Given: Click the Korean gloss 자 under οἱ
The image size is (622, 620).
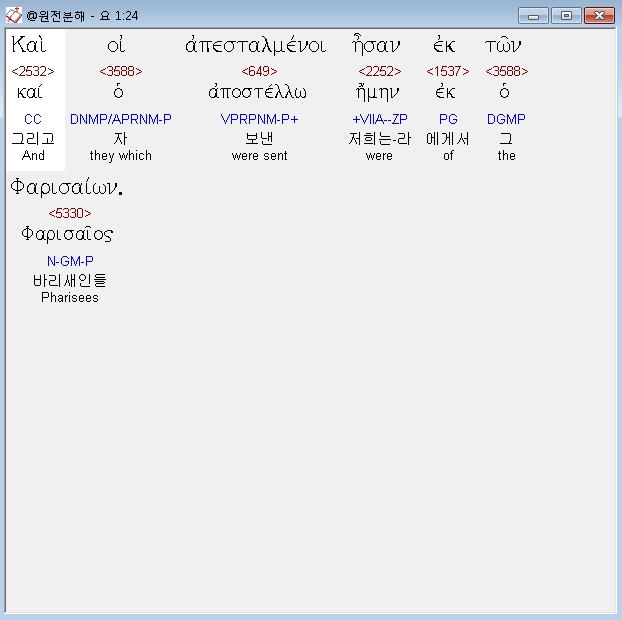Looking at the screenshot, I should coord(121,139).
